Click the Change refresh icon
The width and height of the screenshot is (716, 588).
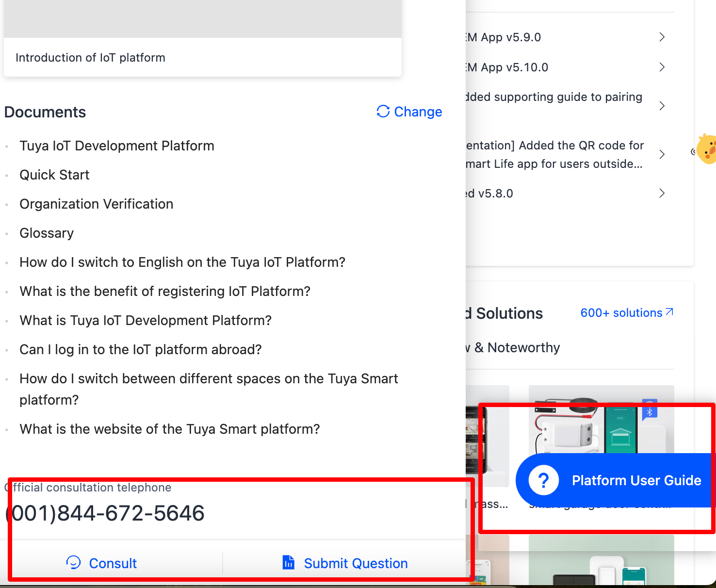pos(383,112)
